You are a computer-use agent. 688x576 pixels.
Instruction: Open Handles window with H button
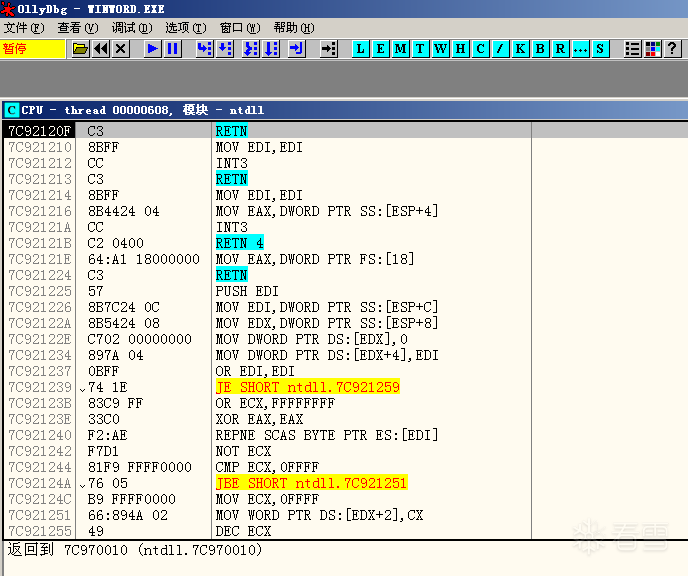460,49
